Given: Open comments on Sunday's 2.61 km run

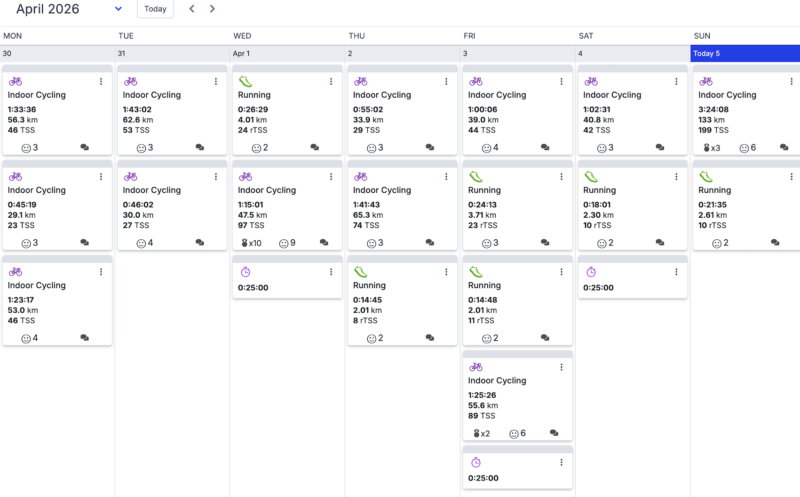Looking at the screenshot, I should coord(775,243).
